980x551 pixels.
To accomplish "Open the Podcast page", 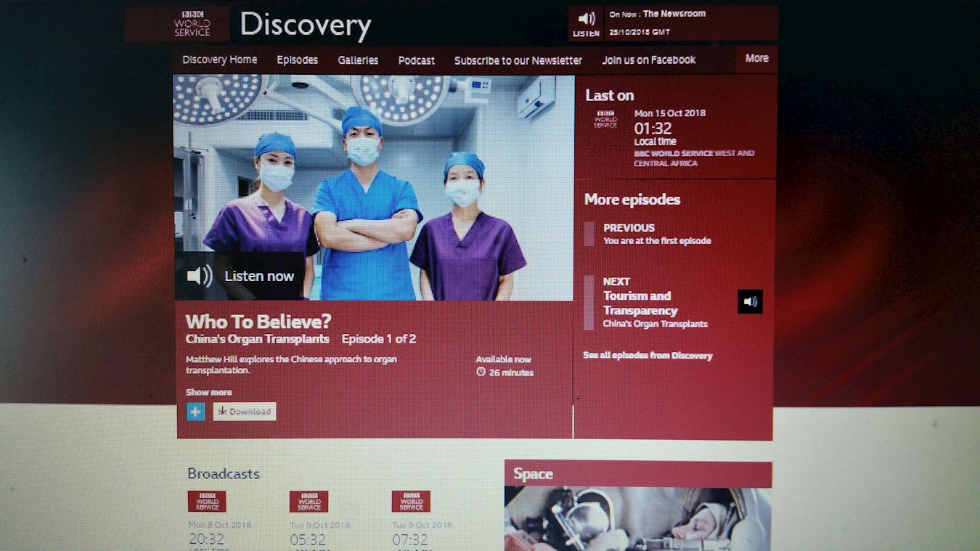I will pyautogui.click(x=417, y=61).
